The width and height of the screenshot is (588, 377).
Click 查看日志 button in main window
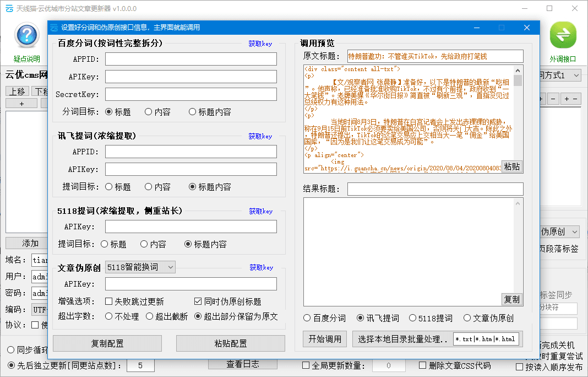pyautogui.click(x=243, y=364)
